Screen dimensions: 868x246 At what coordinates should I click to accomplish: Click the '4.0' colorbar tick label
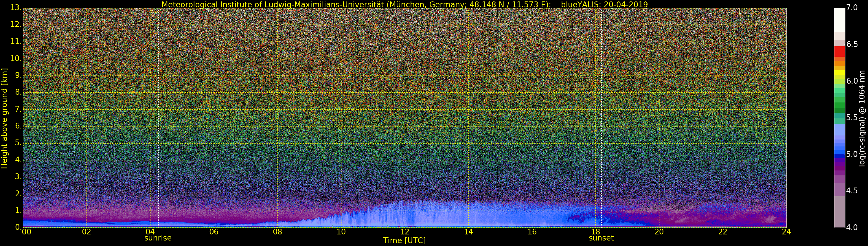pos(852,227)
